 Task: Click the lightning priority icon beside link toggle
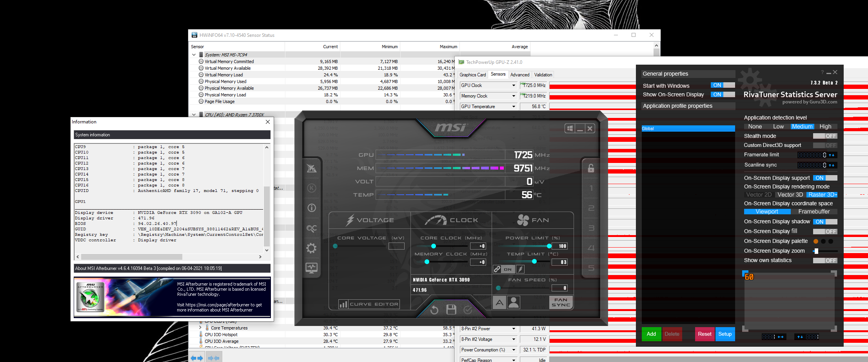(520, 269)
